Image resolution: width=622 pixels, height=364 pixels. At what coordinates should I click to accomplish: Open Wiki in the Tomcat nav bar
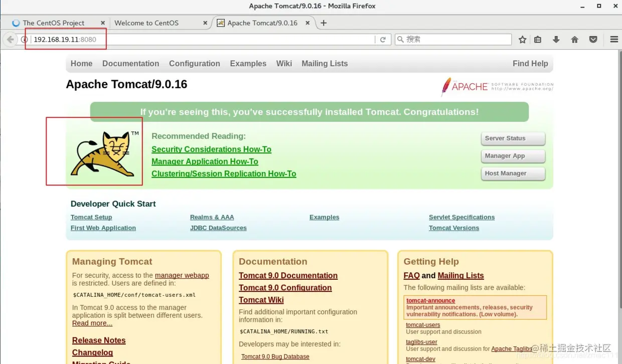[x=284, y=64]
